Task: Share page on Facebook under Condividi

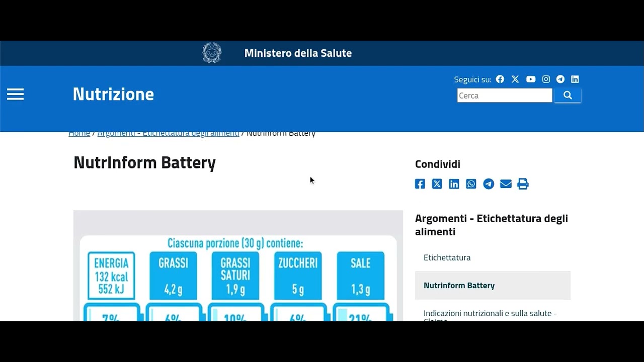Action: click(420, 184)
